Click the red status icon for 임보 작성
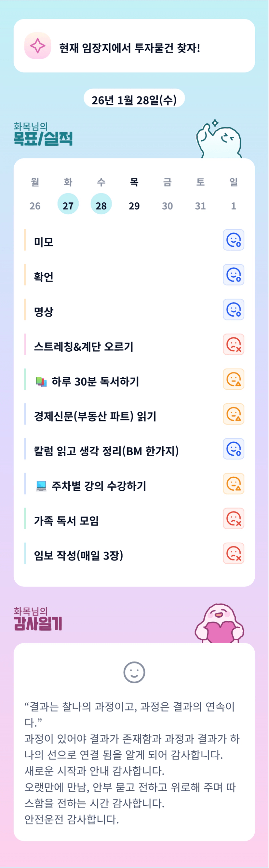This screenshot has height=868, width=269. point(233,553)
